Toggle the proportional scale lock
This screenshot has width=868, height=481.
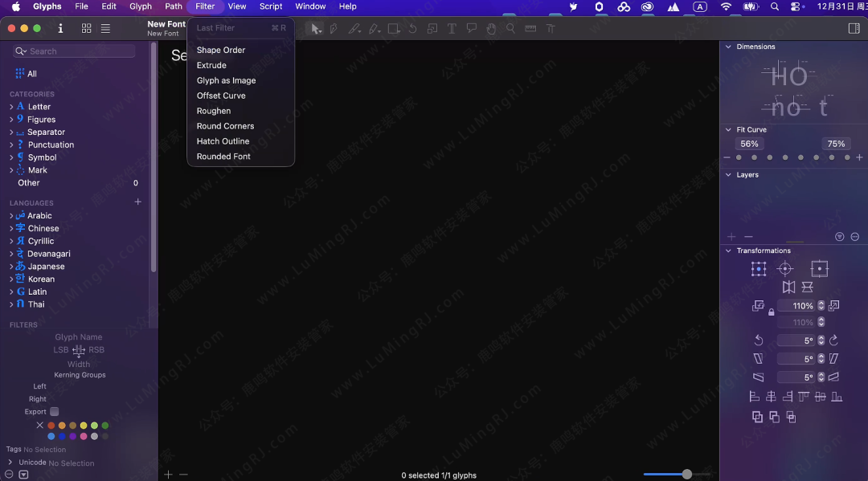coord(771,312)
